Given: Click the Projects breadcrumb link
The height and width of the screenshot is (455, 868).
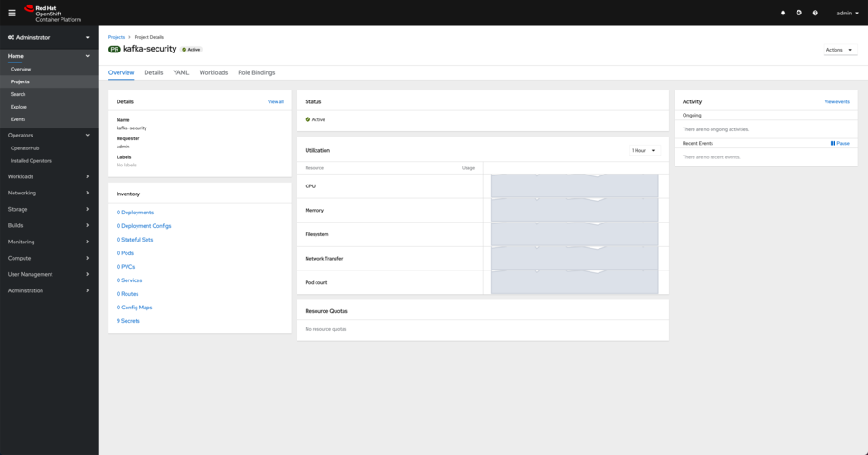Looking at the screenshot, I should click(117, 37).
